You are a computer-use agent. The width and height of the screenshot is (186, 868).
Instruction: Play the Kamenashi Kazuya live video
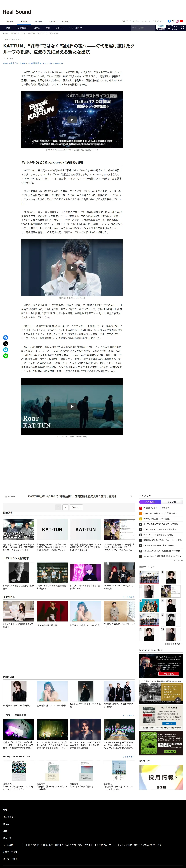[x=72, y=267]
